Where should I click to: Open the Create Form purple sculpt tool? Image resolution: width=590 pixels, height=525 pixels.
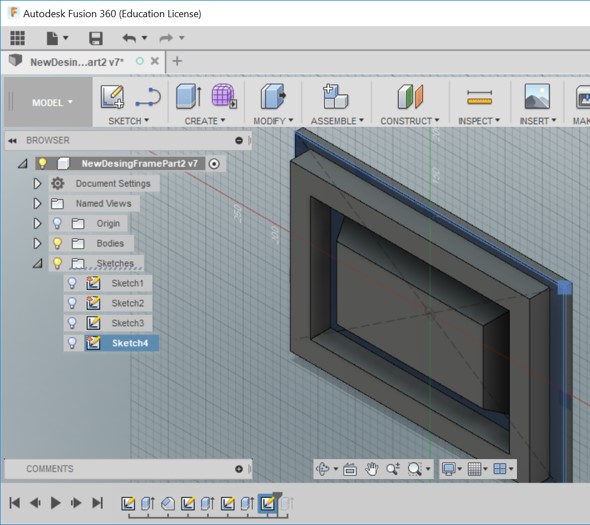coord(224,96)
